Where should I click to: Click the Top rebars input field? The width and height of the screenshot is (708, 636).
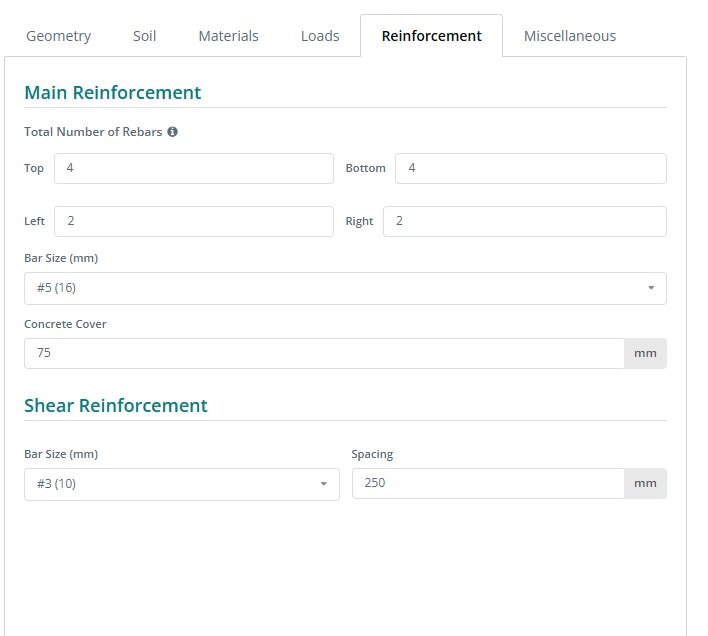click(193, 168)
